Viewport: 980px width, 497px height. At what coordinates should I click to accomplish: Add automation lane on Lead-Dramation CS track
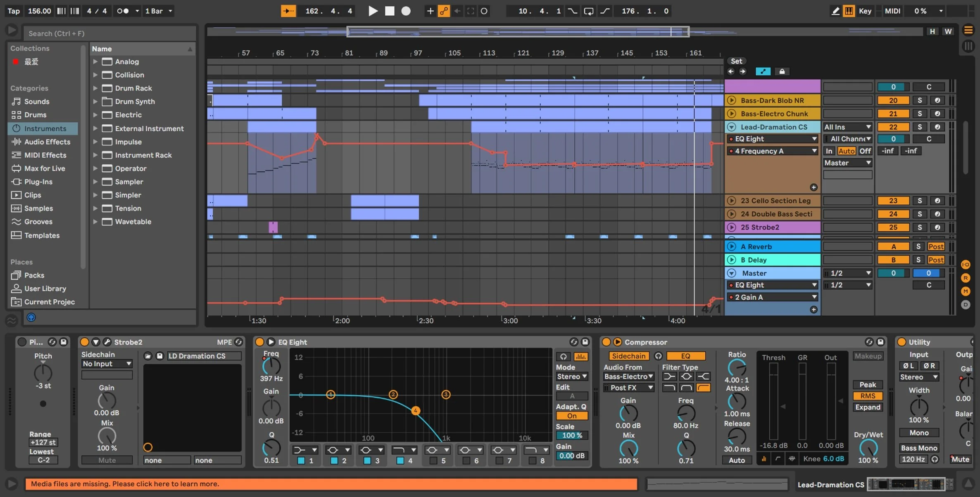coord(813,187)
